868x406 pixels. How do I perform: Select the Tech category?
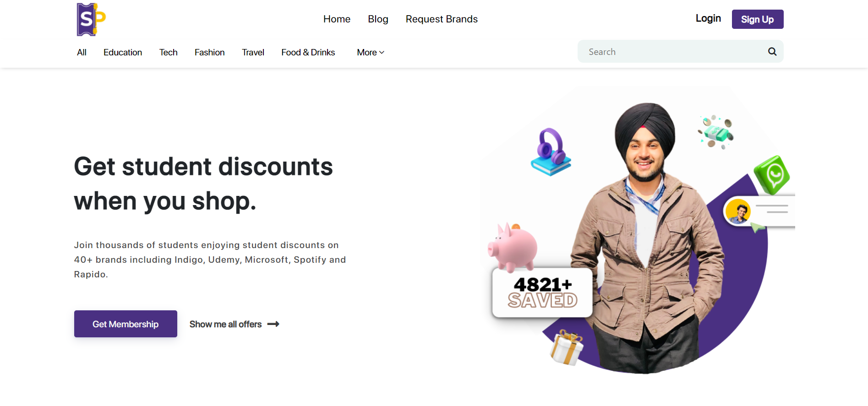168,53
